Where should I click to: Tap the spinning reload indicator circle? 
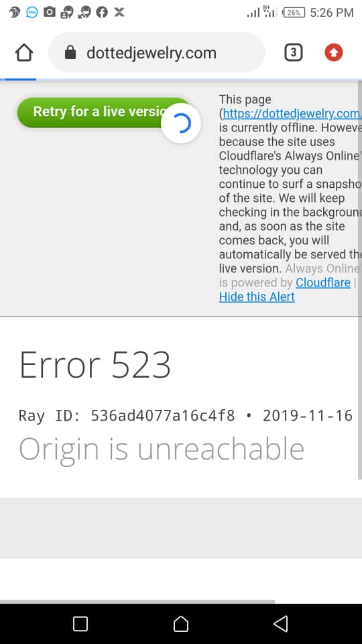point(181,123)
